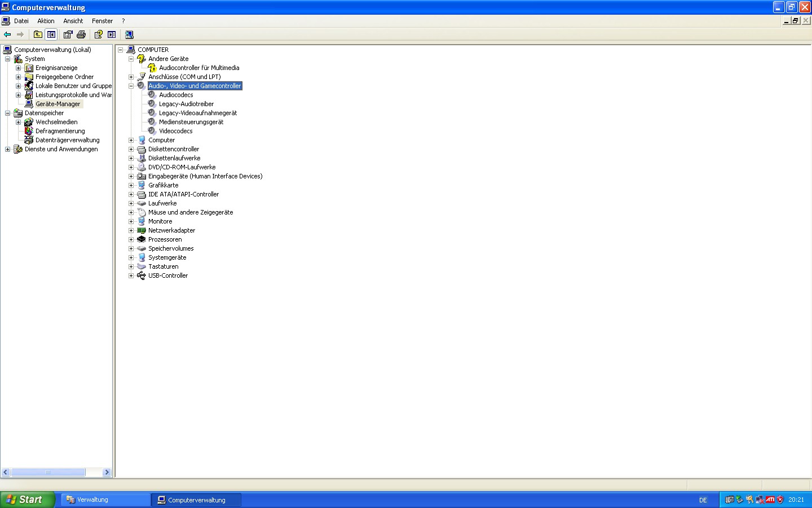Open the Ansicht menu
This screenshot has width=812, height=508.
73,21
